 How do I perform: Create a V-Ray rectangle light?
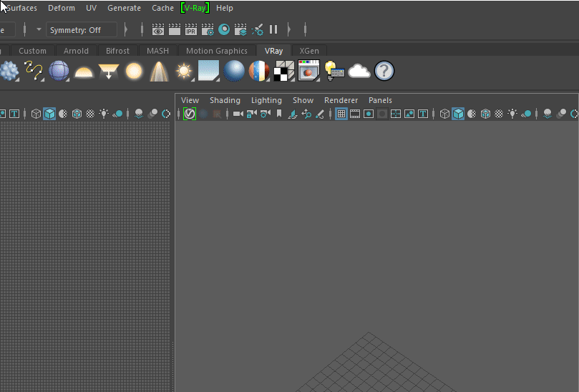pos(109,72)
